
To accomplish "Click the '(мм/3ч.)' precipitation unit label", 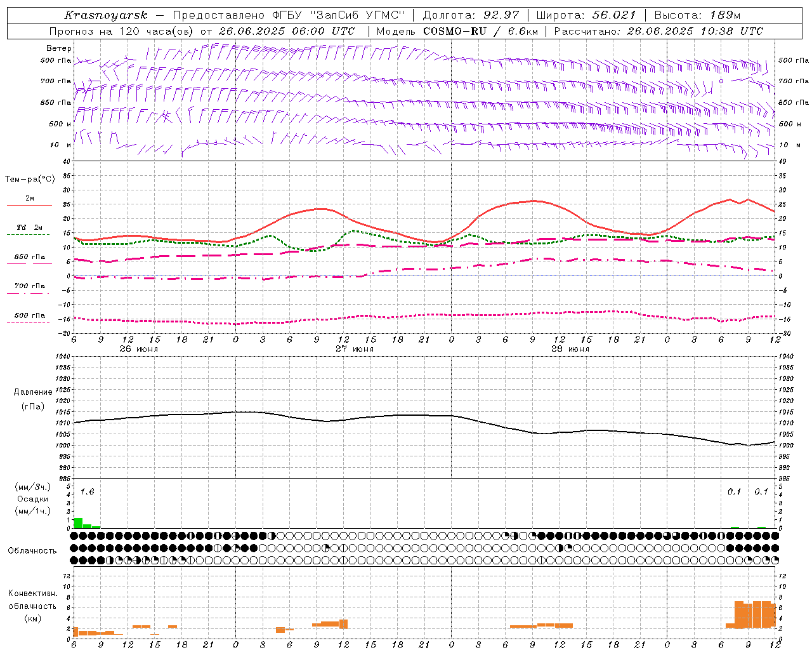I will tap(32, 487).
